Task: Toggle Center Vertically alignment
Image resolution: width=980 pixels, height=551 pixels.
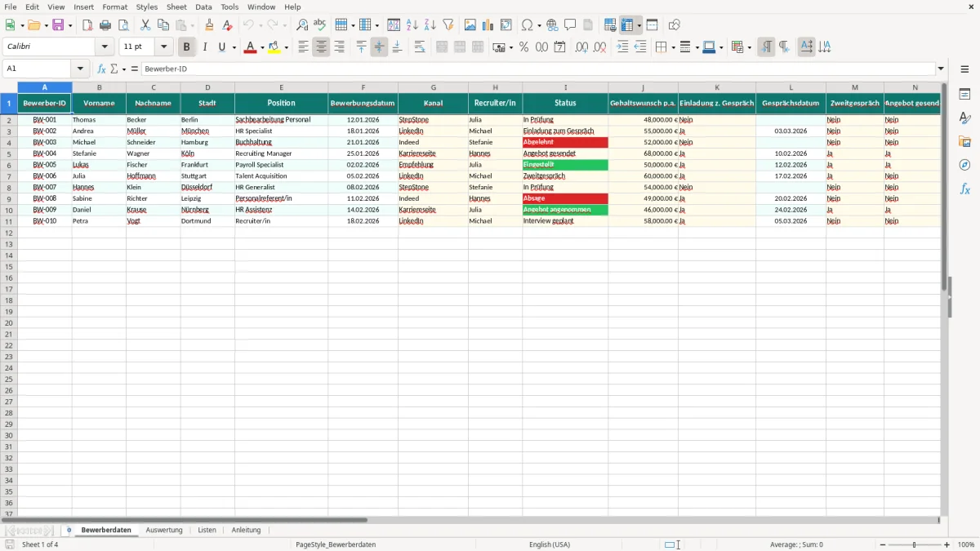Action: (x=379, y=47)
